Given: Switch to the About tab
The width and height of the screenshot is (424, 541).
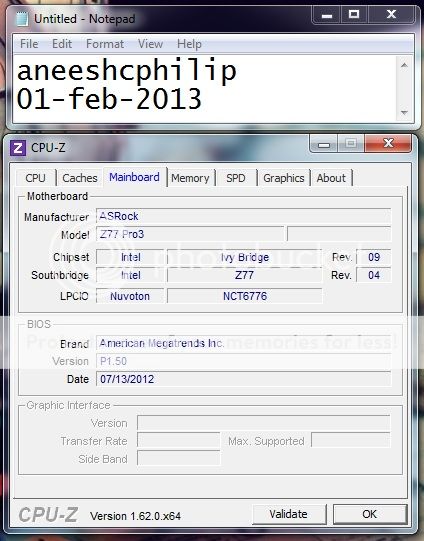Looking at the screenshot, I should (331, 178).
